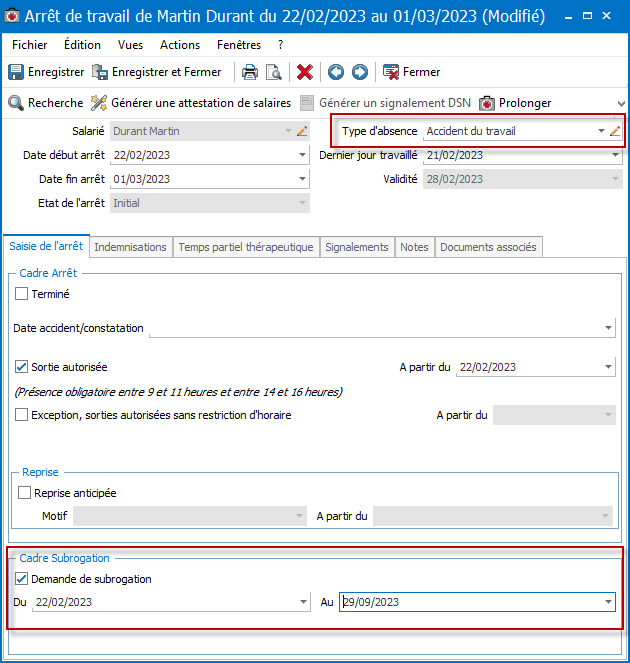
Task: Open print preview icon
Action: point(274,72)
